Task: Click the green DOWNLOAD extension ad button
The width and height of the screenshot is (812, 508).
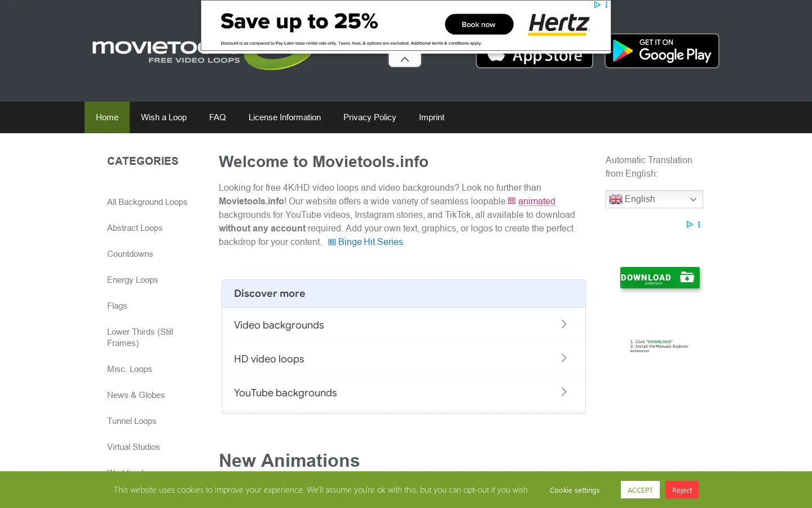Action: (x=660, y=278)
